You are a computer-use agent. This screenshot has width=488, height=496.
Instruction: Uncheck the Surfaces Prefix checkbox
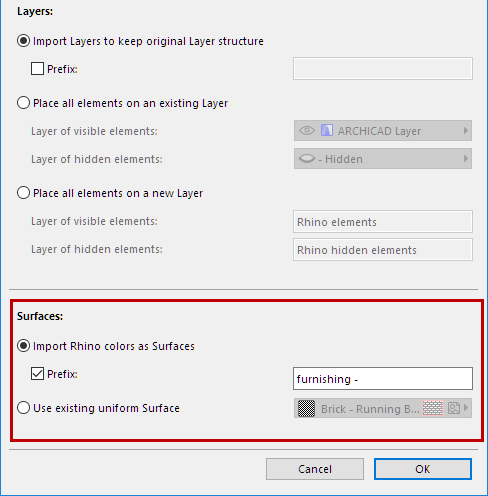37,374
